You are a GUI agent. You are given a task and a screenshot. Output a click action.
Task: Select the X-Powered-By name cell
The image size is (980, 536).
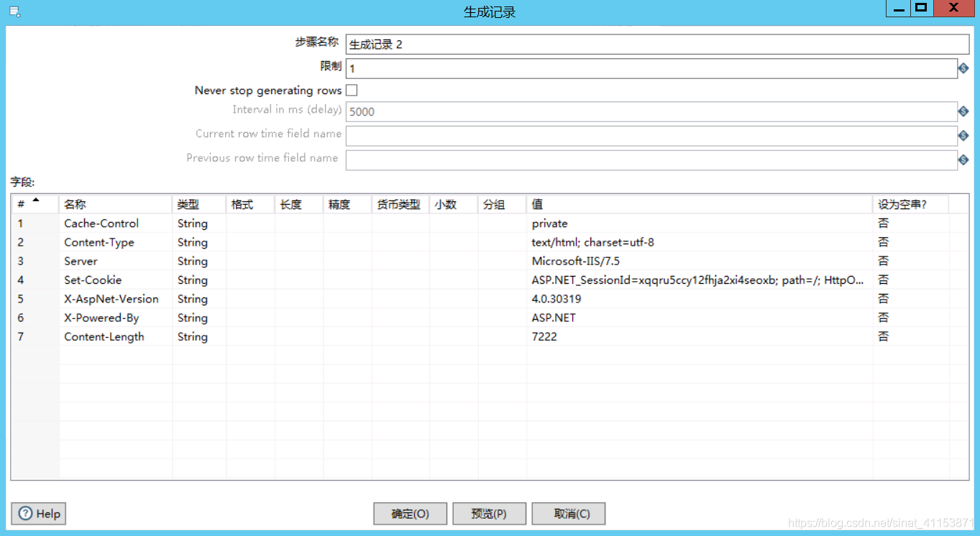[115, 318]
